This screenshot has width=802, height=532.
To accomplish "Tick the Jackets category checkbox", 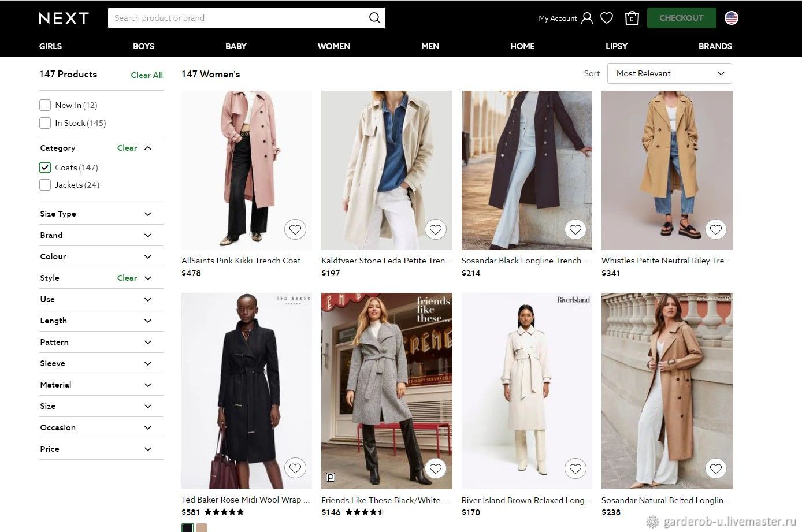I will click(45, 185).
